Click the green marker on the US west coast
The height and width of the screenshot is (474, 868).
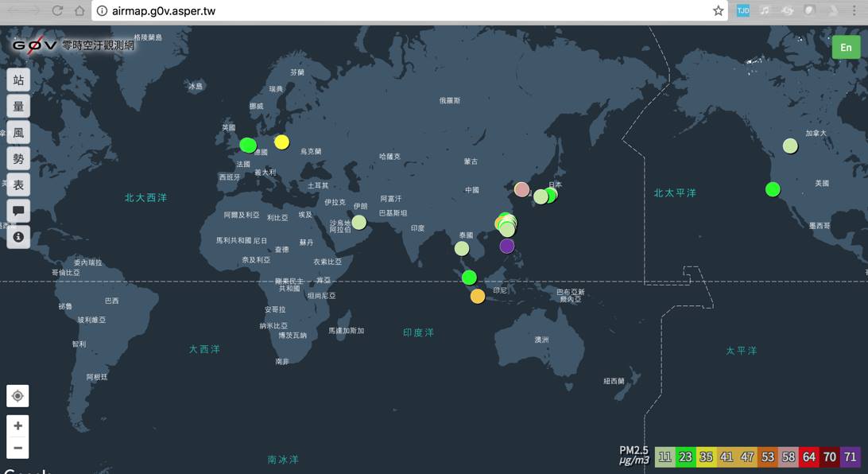[773, 189]
